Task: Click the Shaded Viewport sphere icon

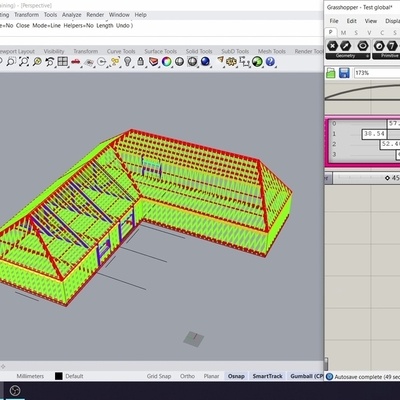Action: click(x=179, y=62)
